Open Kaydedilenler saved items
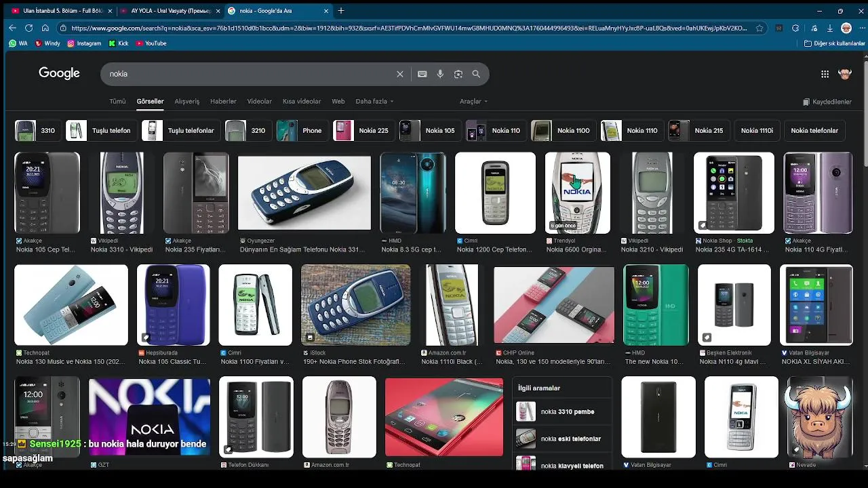Screen dimensions: 868x488 tap(827, 102)
